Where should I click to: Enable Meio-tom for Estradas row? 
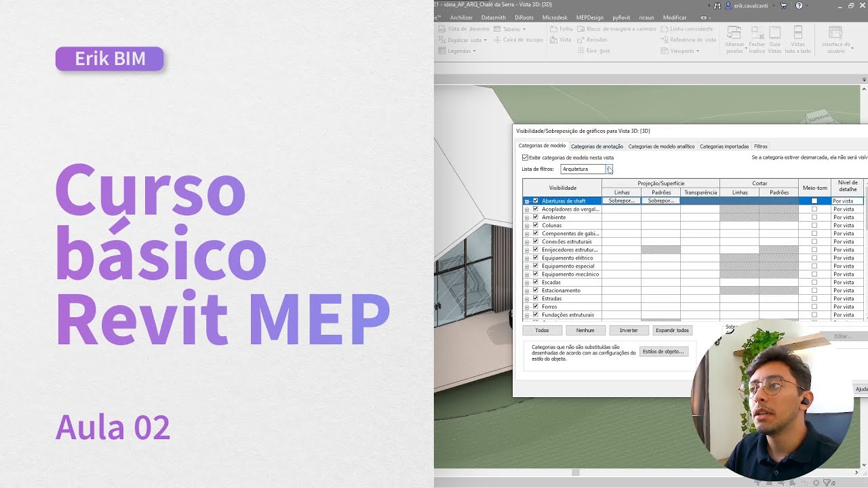click(814, 298)
